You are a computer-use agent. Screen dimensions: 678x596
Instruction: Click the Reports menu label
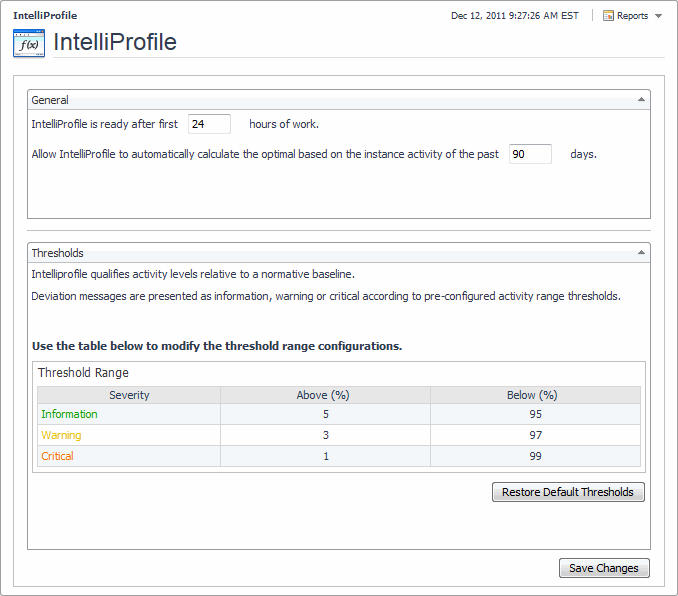point(632,16)
